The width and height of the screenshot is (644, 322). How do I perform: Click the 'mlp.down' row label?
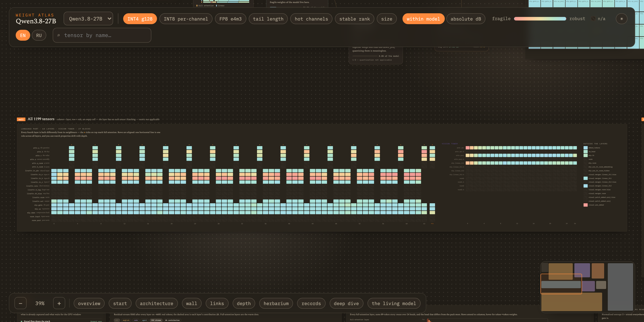click(31, 213)
